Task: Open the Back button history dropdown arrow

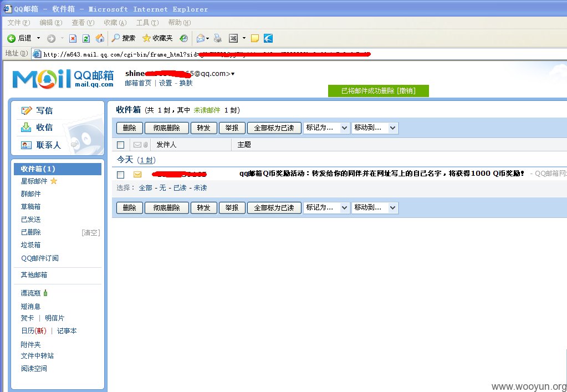Action: 38,38
